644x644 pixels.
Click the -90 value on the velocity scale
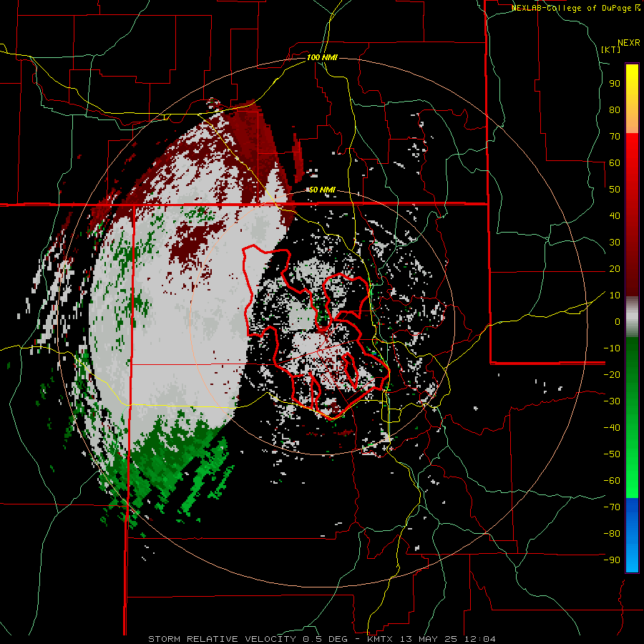pos(612,560)
